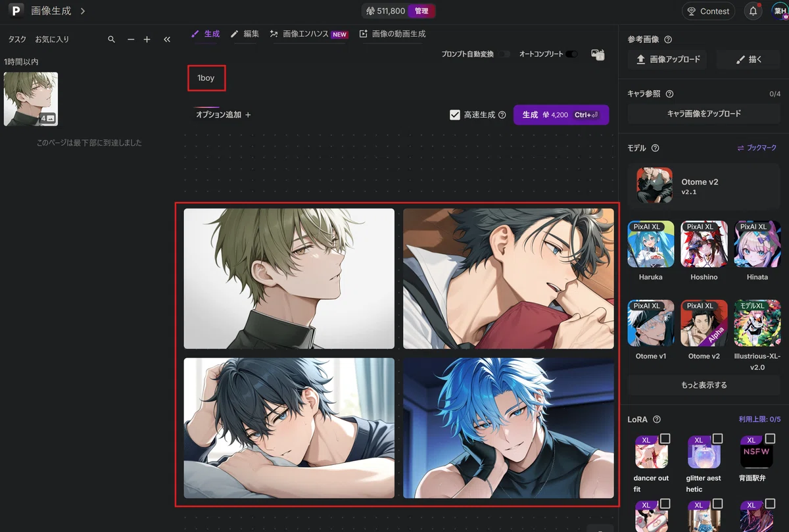Click キャラ画像をアップロード button
The width and height of the screenshot is (789, 532).
coord(704,114)
